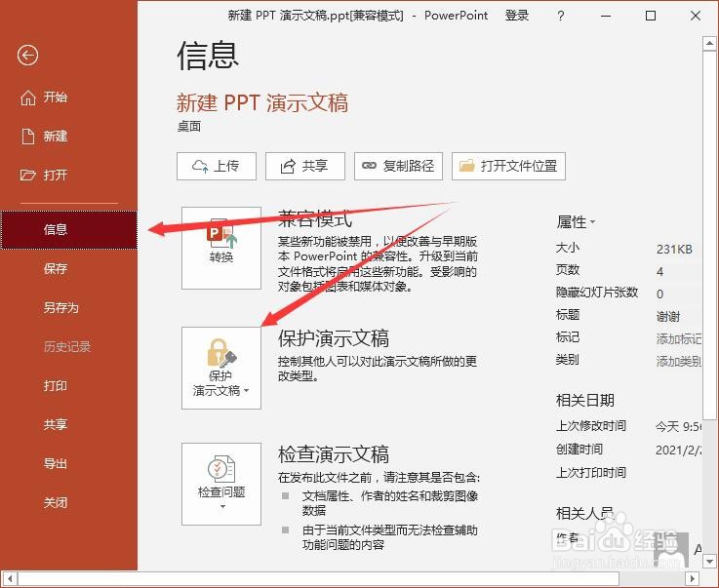719x588 pixels.
Task: Click the 上传 upload button
Action: coord(217,166)
